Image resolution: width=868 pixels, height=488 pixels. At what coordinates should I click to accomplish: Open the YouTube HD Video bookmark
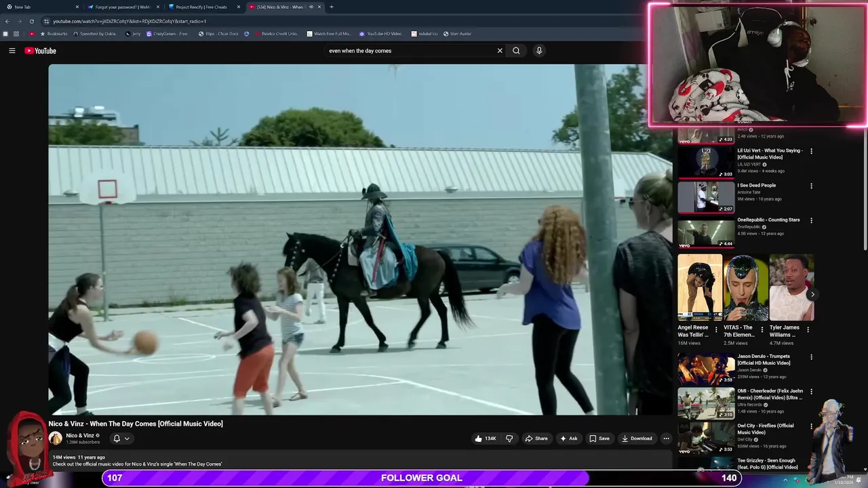(x=381, y=34)
